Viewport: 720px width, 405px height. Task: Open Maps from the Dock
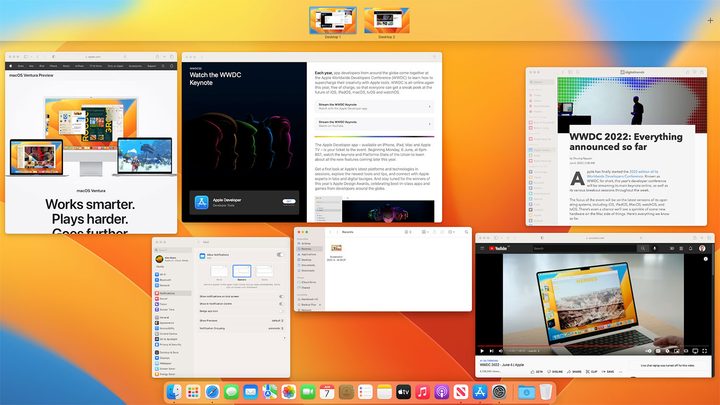click(270, 392)
